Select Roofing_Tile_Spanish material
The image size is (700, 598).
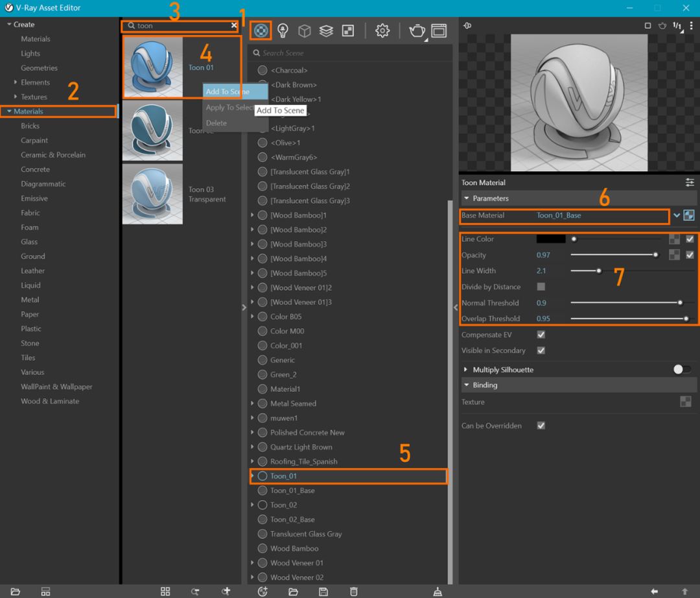click(x=303, y=461)
